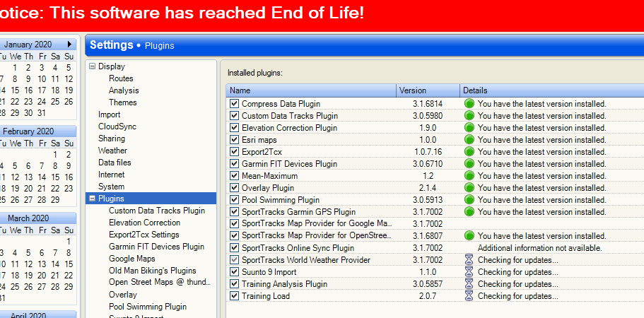Disable Suunto 9 Import checkbox

coord(234,271)
